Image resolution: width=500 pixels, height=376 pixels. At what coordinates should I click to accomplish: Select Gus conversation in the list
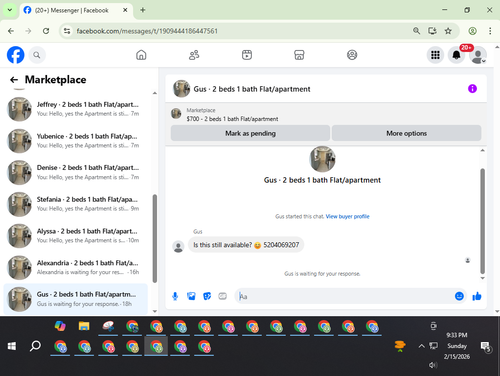click(76, 299)
